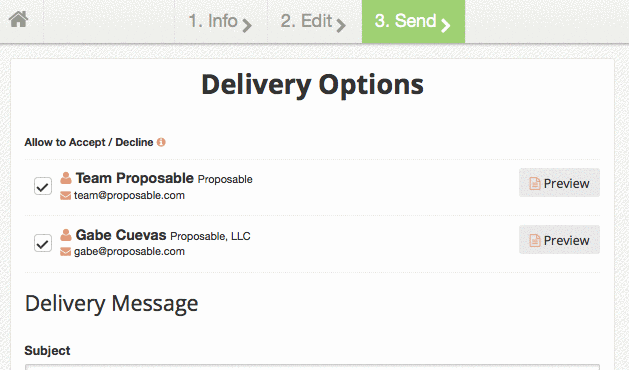This screenshot has height=370, width=629.
Task: Click the chevron arrow after 1. Info
Action: (247, 25)
